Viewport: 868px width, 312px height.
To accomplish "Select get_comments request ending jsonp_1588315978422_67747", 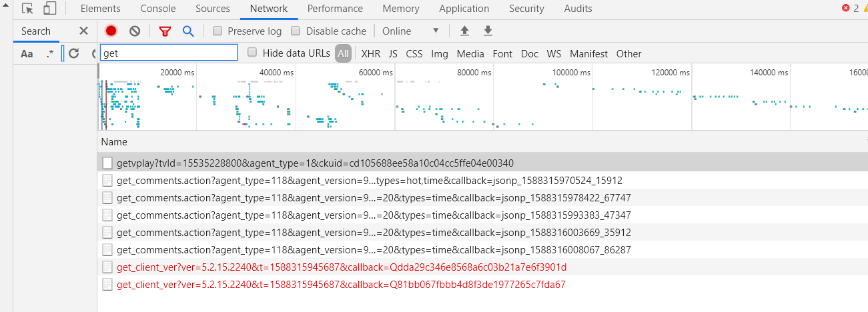I will 482,197.
